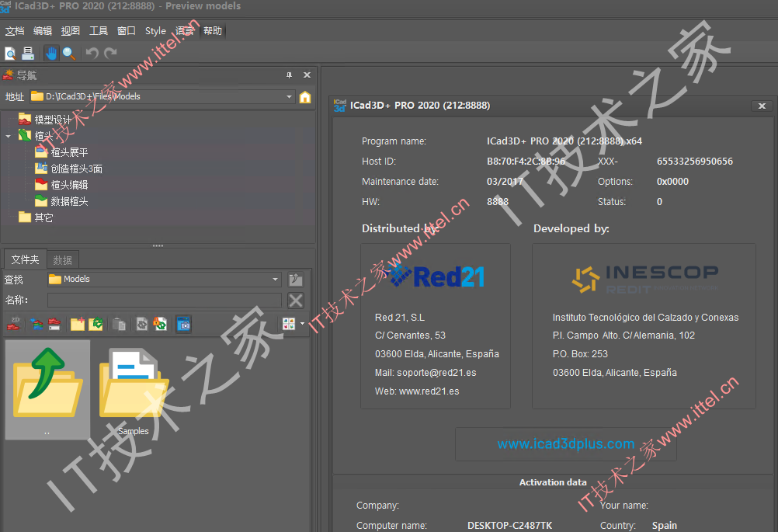Click the go-up-folder button beside Models
778x532 pixels.
coord(296,280)
